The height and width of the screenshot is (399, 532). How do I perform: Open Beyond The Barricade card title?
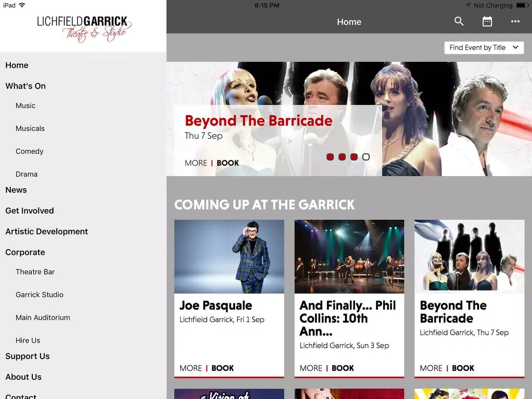[x=453, y=312]
